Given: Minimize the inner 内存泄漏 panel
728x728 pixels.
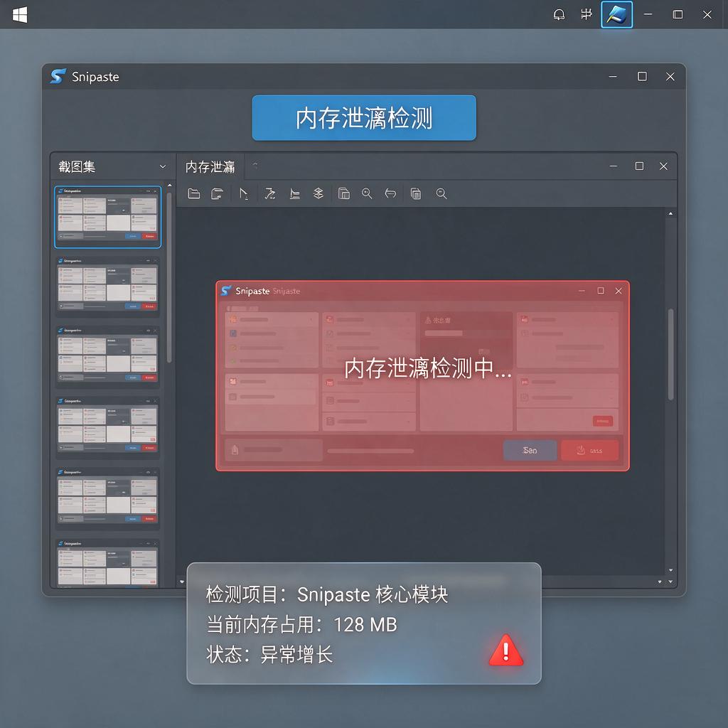Looking at the screenshot, I should (x=614, y=166).
